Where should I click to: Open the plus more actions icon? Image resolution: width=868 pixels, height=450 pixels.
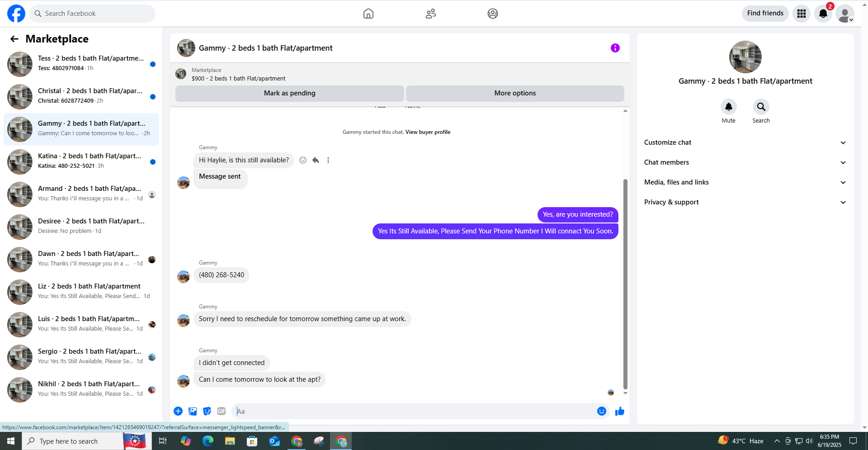(x=178, y=411)
